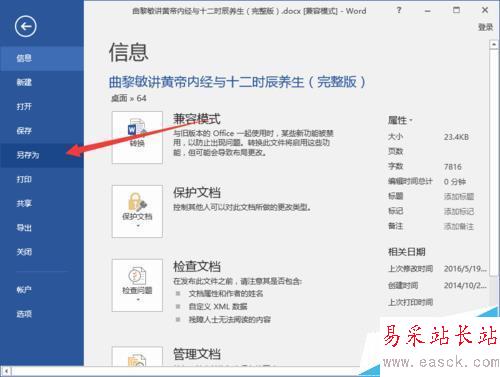Choose 打开 from the left menu
The width and height of the screenshot is (500, 377).
click(42, 107)
